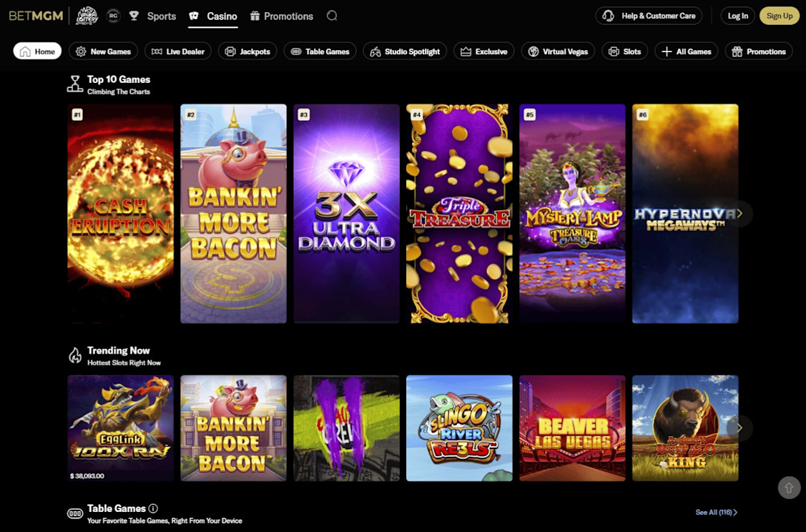
Task: Select the Casino tab
Action: 213,16
